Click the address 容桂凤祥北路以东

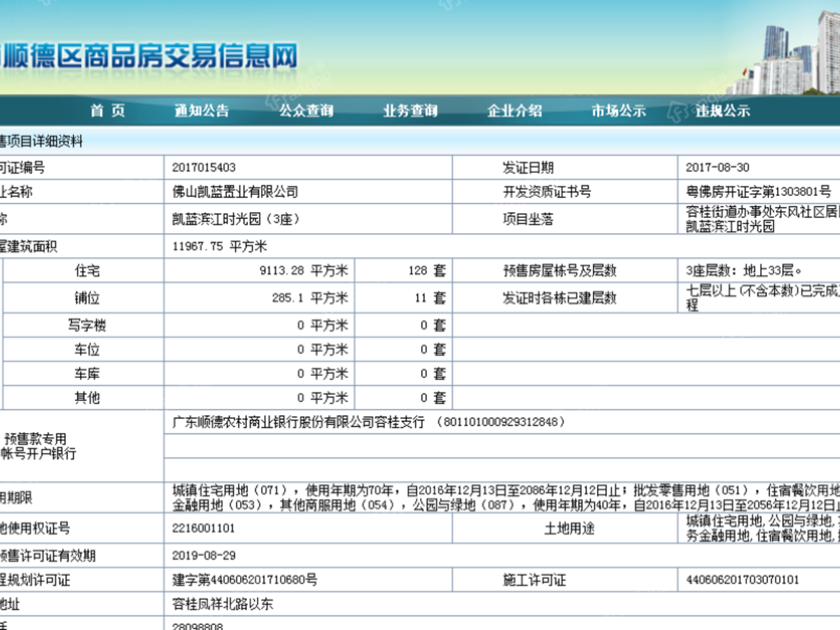point(223,604)
